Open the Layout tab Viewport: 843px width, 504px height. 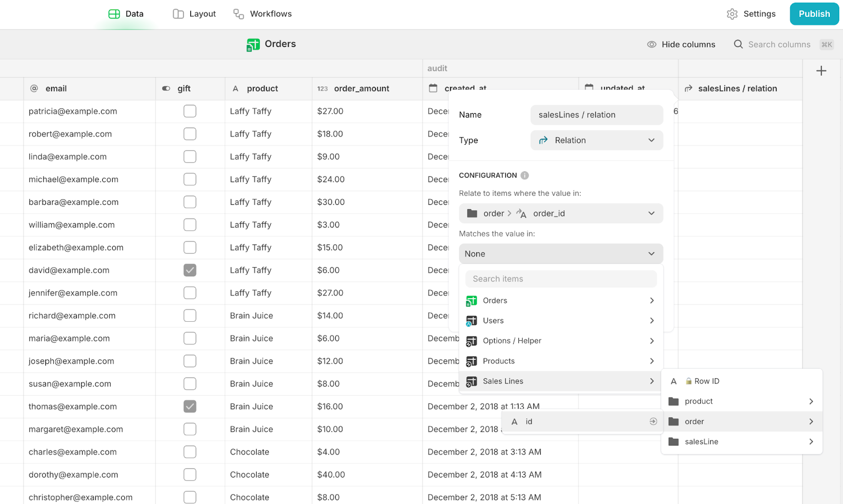[194, 14]
